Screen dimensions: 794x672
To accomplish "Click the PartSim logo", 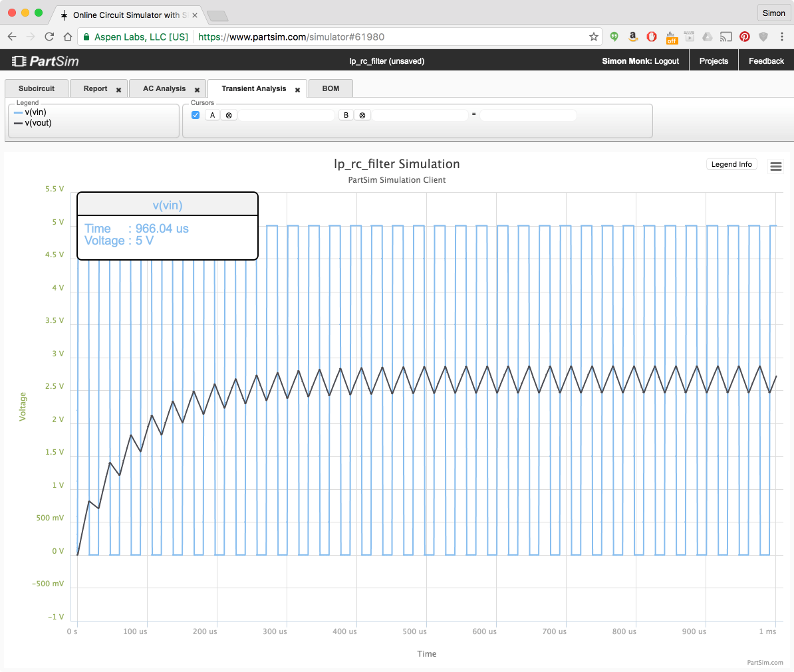I will (45, 61).
